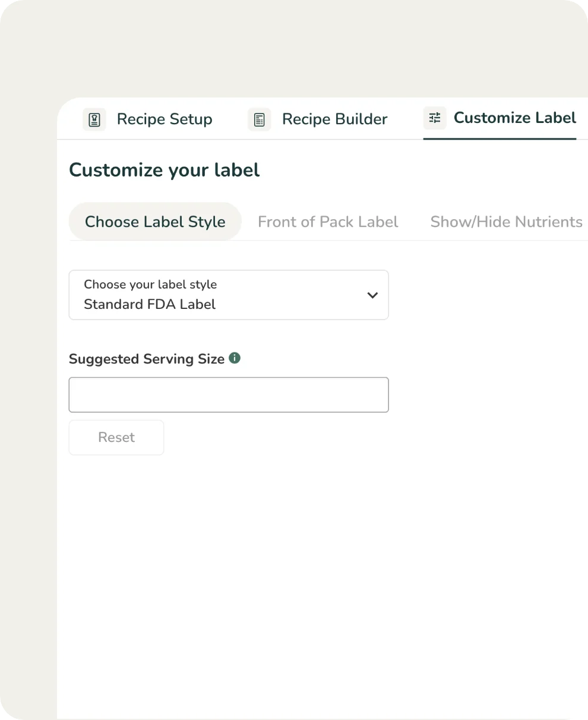The width and height of the screenshot is (588, 720).
Task: Click the Standard FDA Label selected value
Action: tap(150, 305)
